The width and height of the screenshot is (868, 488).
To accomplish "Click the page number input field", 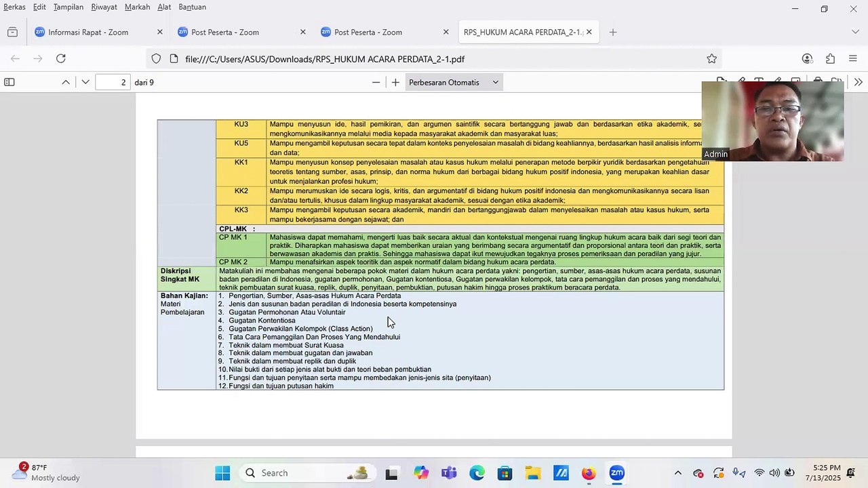I will pos(113,82).
